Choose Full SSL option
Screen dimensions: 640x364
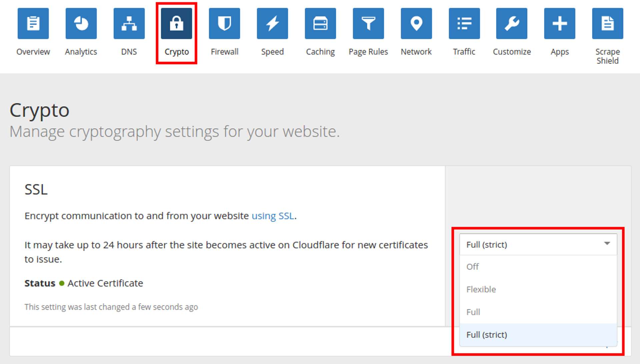point(473,312)
